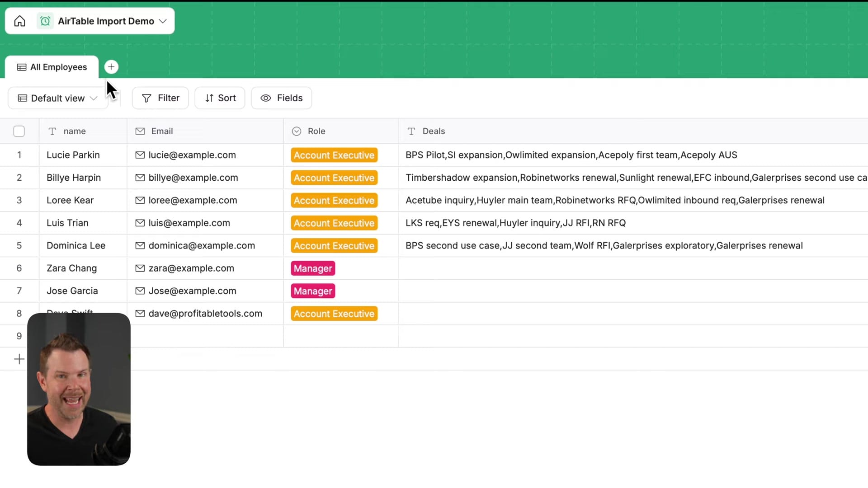The image size is (868, 488).
Task: Add a new row with plus icon
Action: click(19, 359)
